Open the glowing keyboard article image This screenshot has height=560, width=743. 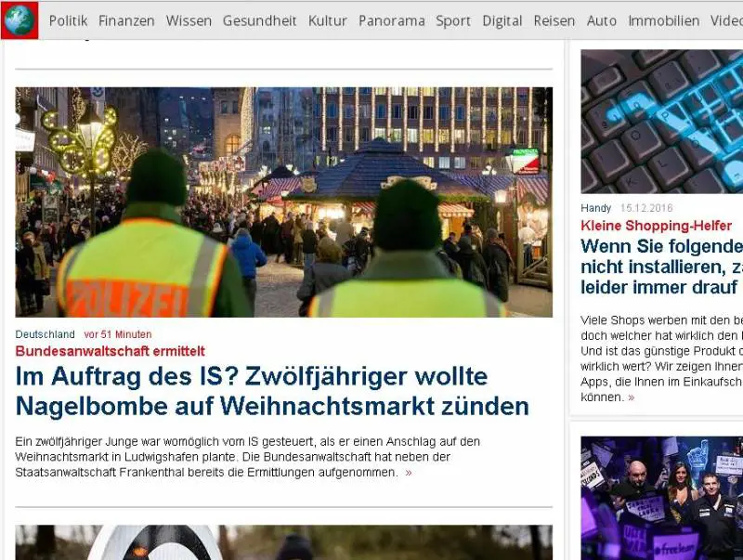[661, 121]
